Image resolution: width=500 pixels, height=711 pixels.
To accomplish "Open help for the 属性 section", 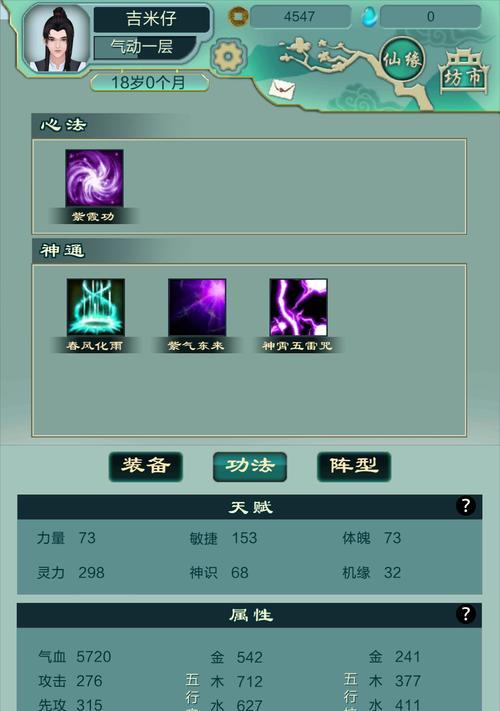I will (x=466, y=614).
